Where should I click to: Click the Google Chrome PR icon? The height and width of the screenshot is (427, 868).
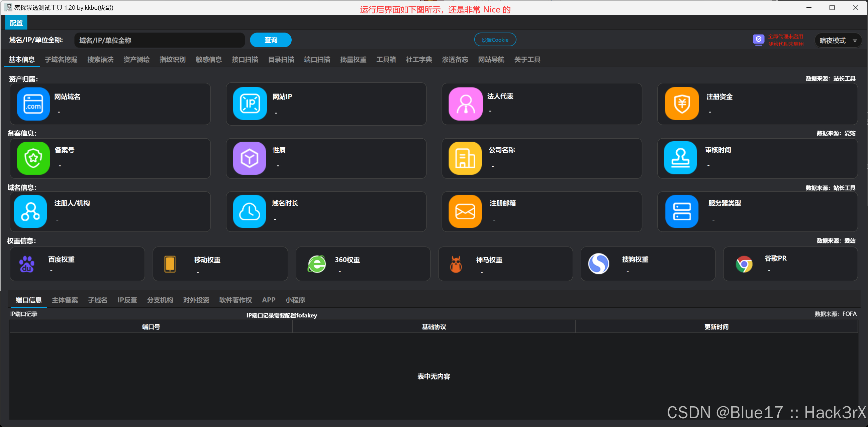coord(744,264)
